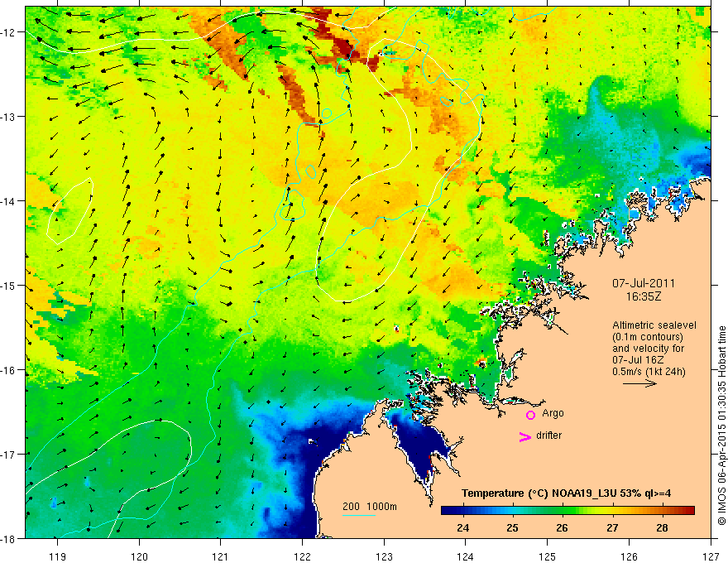
Task: Click the 26 value on temperature scale
Action: point(563,527)
